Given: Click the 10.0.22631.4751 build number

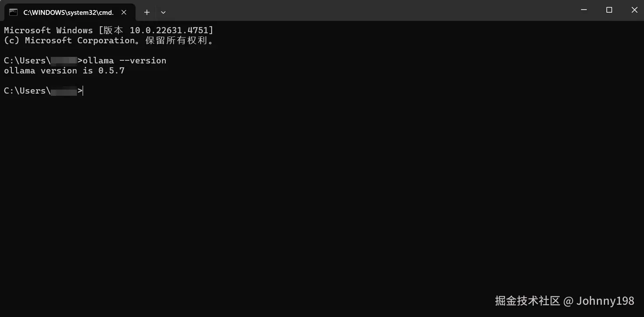Looking at the screenshot, I should click(169, 30).
